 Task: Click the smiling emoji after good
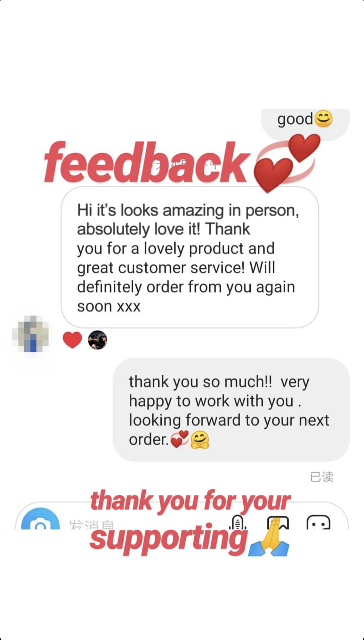pyautogui.click(x=323, y=119)
